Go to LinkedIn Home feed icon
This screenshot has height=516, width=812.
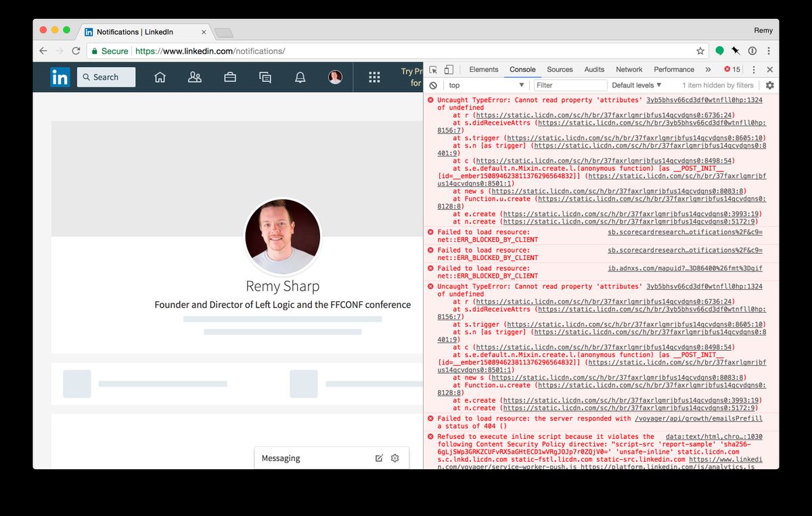click(160, 77)
